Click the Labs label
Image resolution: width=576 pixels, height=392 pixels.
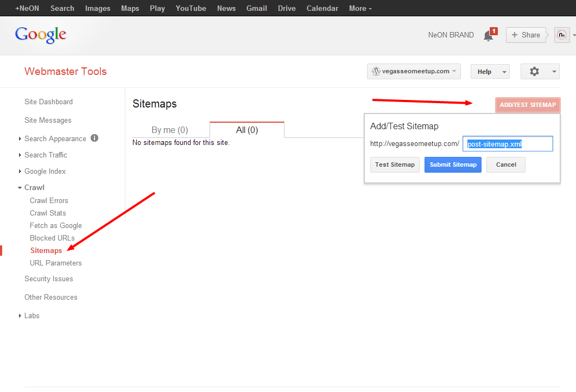[x=31, y=315]
